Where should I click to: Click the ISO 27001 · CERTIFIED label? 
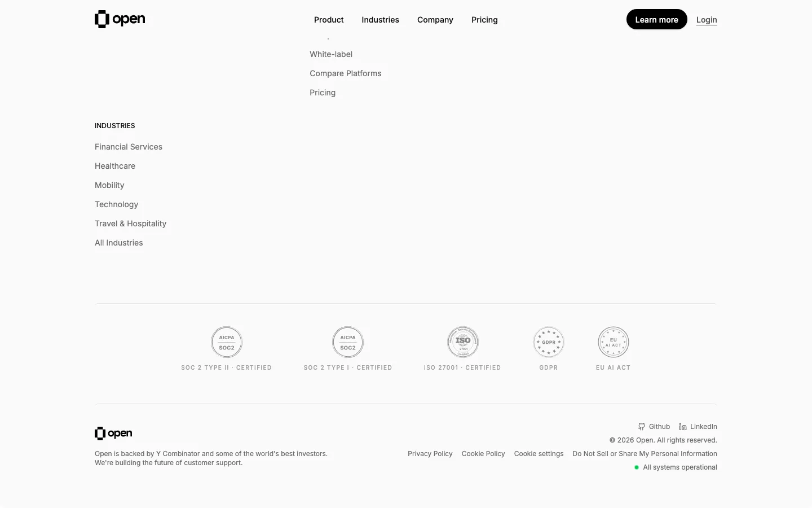pyautogui.click(x=462, y=367)
